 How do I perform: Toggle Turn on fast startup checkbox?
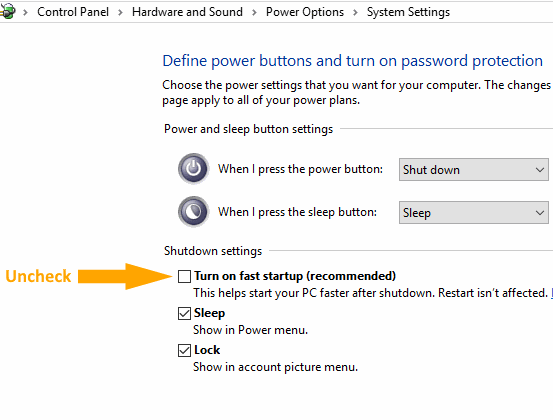(184, 276)
